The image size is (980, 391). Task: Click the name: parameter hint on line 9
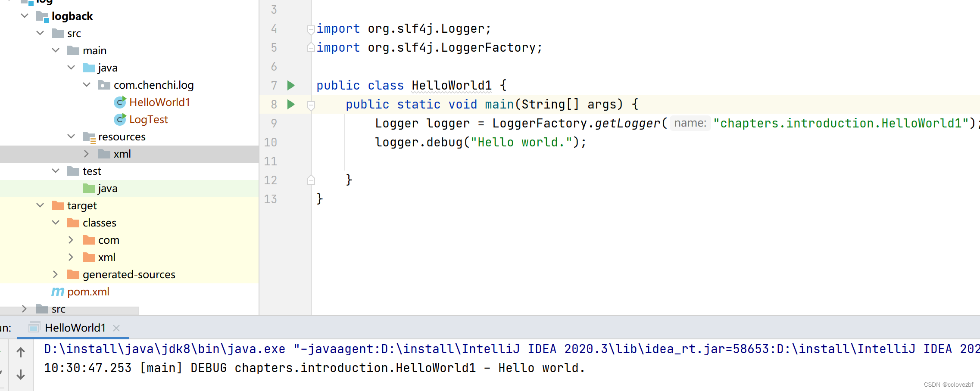(x=690, y=123)
